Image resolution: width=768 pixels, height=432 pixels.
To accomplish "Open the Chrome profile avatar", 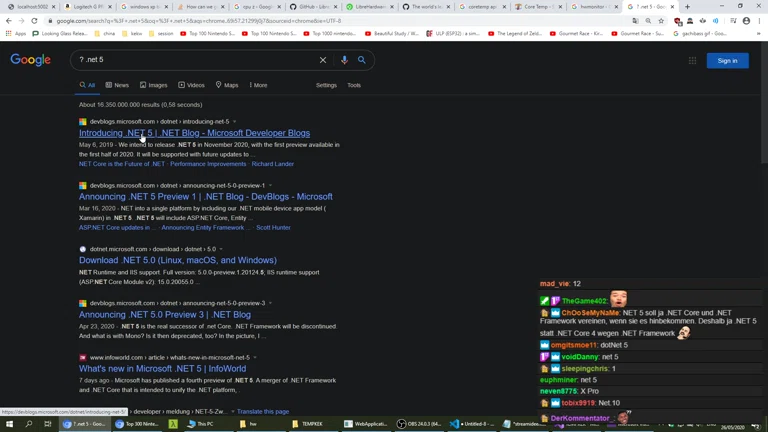I will [x=746, y=21].
